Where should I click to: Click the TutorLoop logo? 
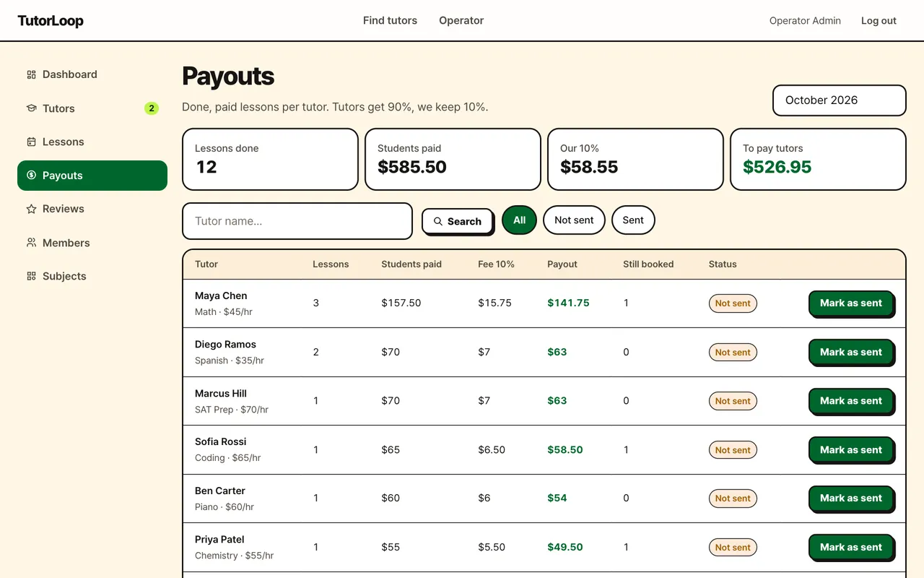pos(51,20)
